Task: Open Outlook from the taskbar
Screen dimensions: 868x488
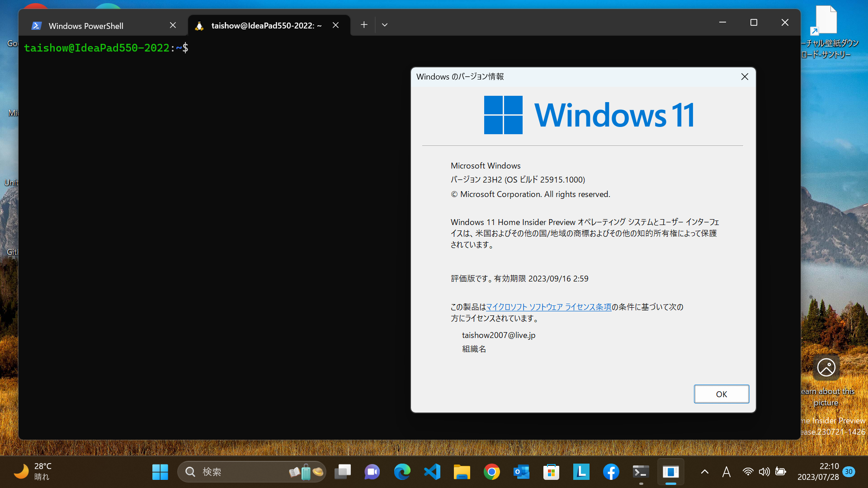Action: coord(521,472)
